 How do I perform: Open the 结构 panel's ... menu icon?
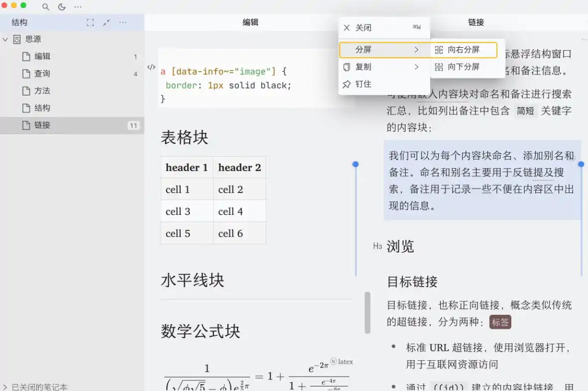(x=123, y=22)
